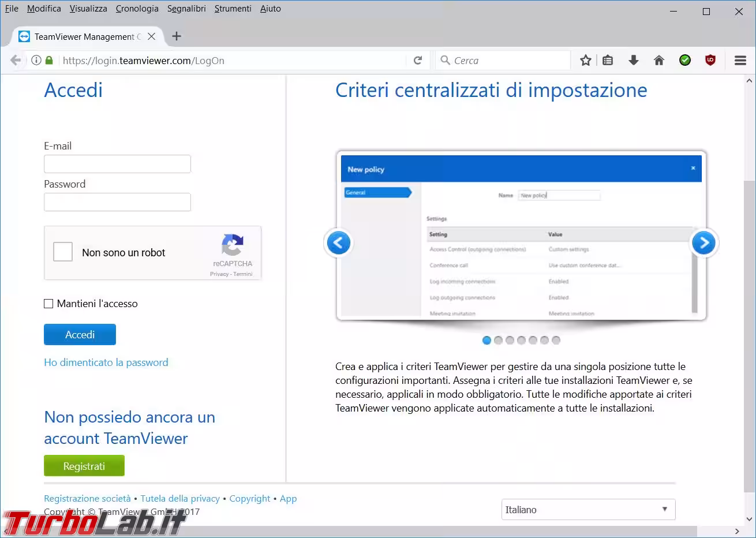Click the New policy slide screenshot
756x538 pixels.
521,236
